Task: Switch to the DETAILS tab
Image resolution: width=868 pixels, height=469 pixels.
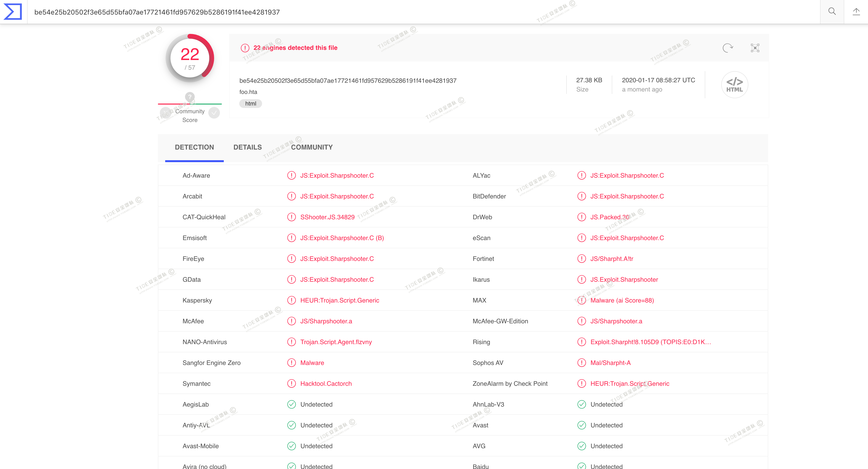Action: [x=247, y=147]
